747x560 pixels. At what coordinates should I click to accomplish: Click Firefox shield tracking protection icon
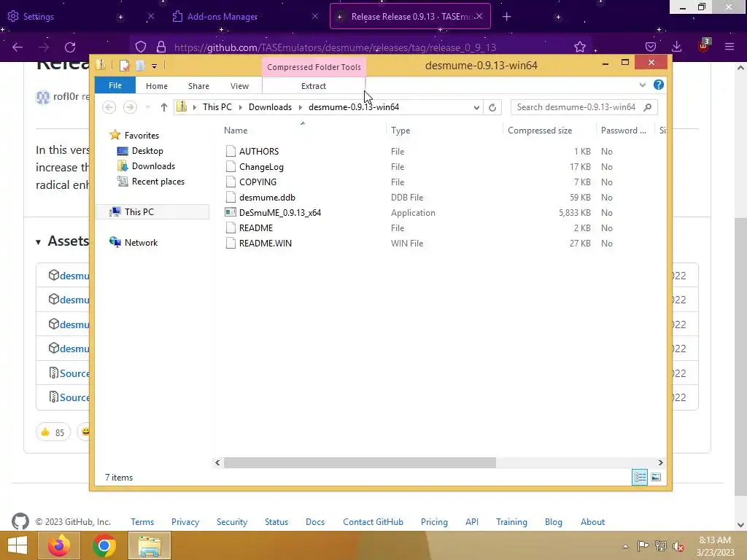(141, 47)
